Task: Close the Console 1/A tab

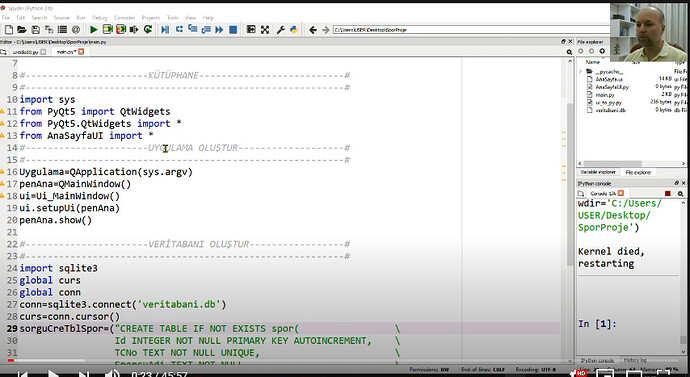Action: point(620,193)
